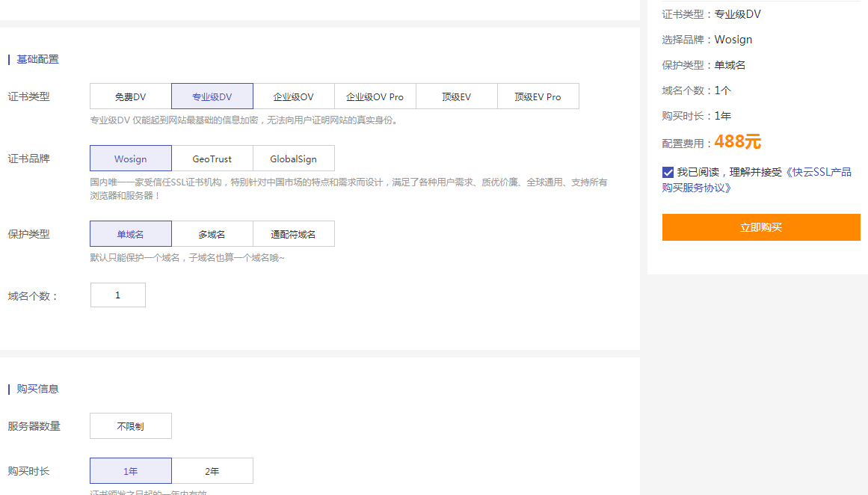Image resolution: width=868 pixels, height=495 pixels.
Task: Keep 1年 purchase duration selected
Action: point(130,470)
